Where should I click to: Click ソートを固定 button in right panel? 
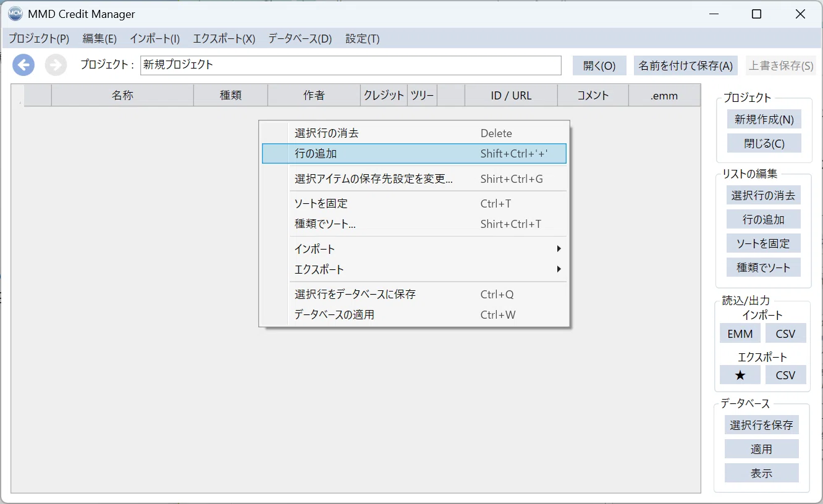pyautogui.click(x=764, y=243)
